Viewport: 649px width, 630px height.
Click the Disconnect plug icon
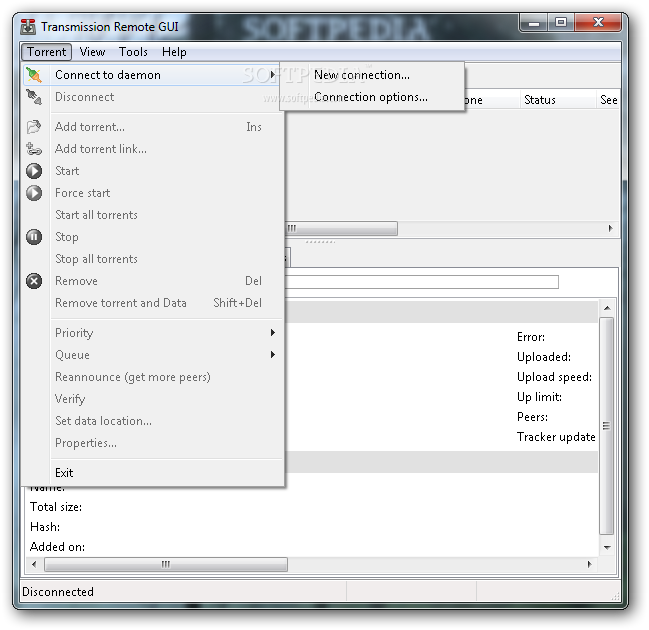point(34,97)
